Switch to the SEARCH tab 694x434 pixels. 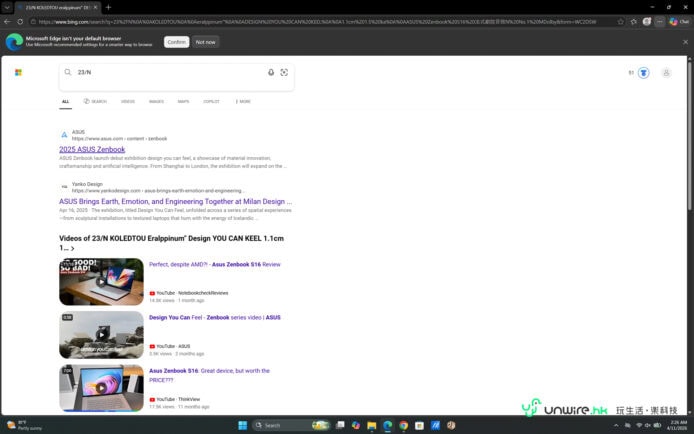tap(95, 101)
